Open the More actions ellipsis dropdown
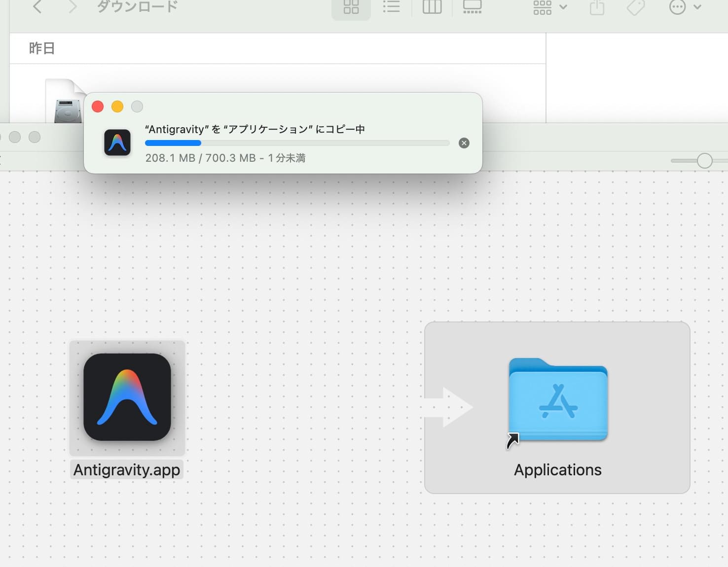This screenshot has height=567, width=728. [x=685, y=7]
